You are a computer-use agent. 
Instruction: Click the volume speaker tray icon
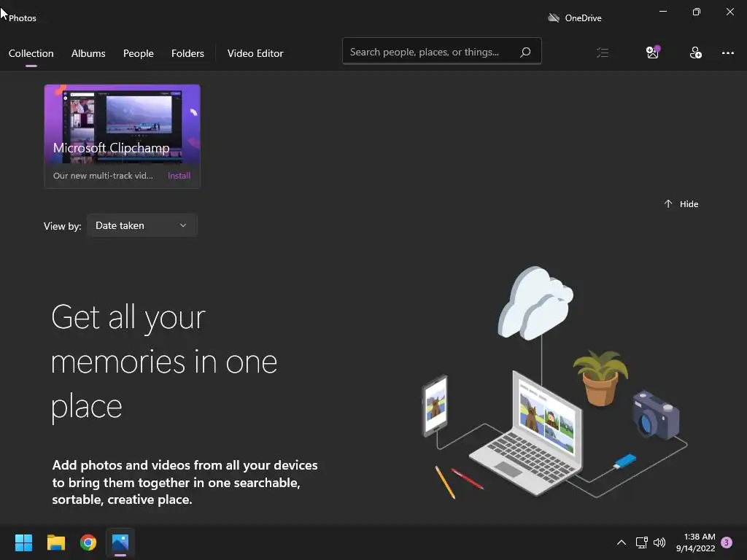tap(659, 542)
